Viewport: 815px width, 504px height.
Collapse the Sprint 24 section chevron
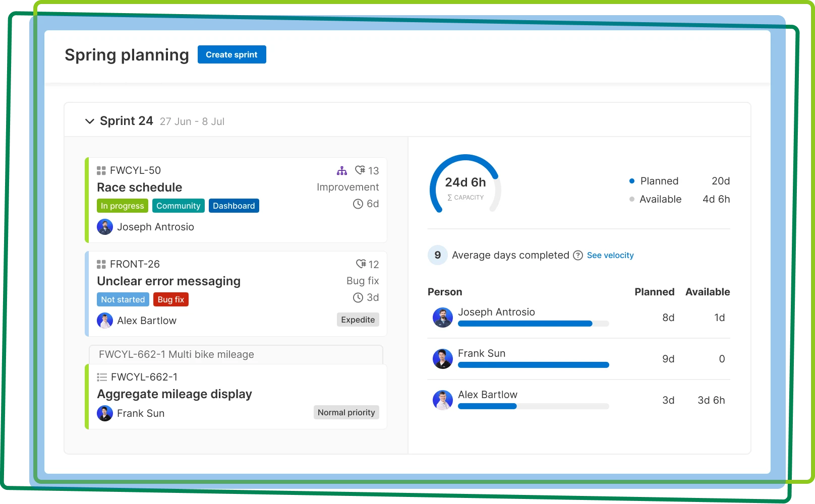click(90, 121)
